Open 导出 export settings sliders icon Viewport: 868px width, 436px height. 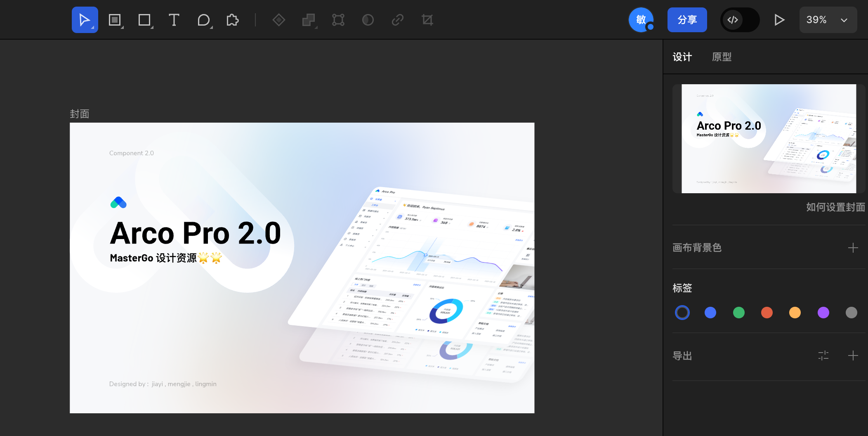pos(823,355)
